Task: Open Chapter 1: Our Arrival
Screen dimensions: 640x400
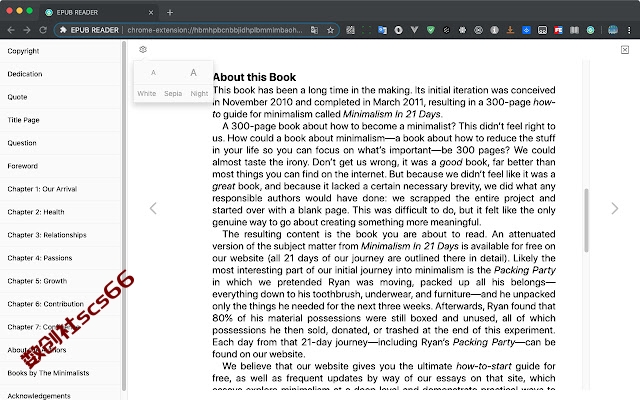Action: tap(60, 189)
